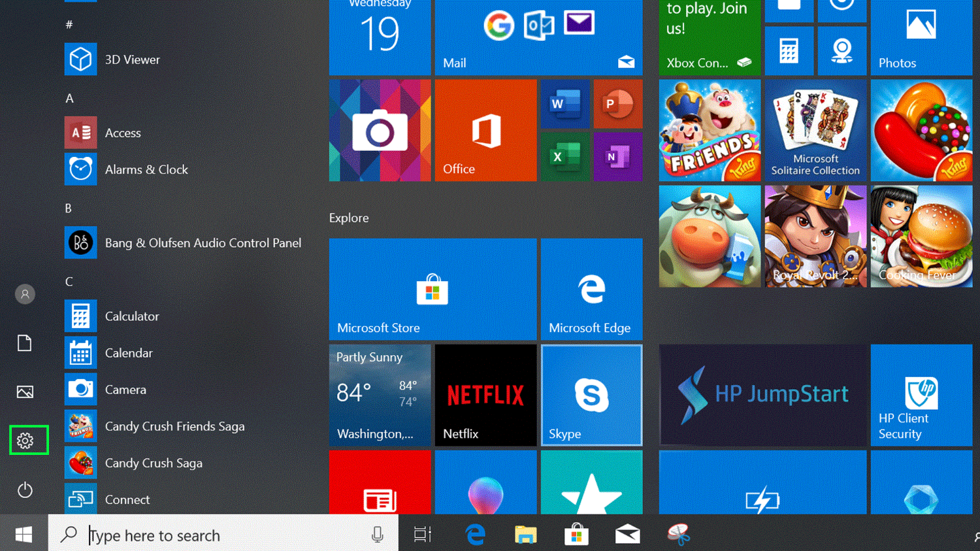Open the Pictures shortcut in the sidebar
Viewport: 980px width, 551px height.
coord(25,392)
